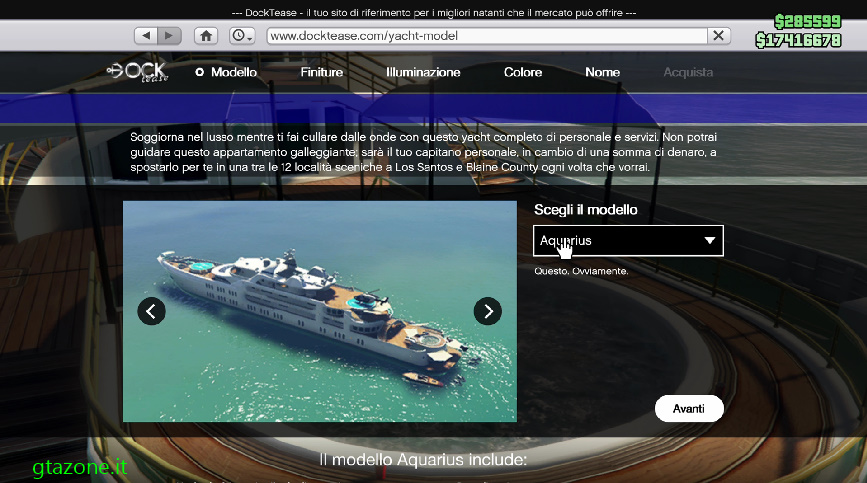Click the green $285599 cash counter

[808, 22]
